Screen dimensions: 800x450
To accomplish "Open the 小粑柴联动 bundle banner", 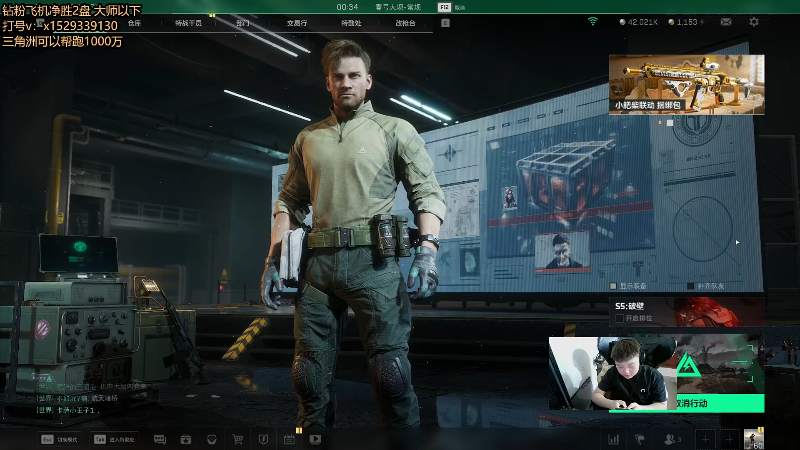I will click(x=687, y=85).
